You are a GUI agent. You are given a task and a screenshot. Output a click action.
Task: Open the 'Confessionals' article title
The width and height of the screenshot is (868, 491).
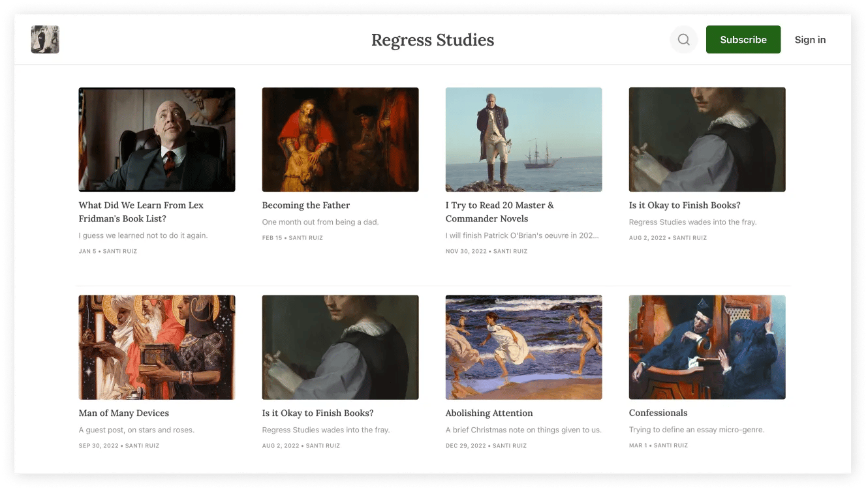click(658, 413)
